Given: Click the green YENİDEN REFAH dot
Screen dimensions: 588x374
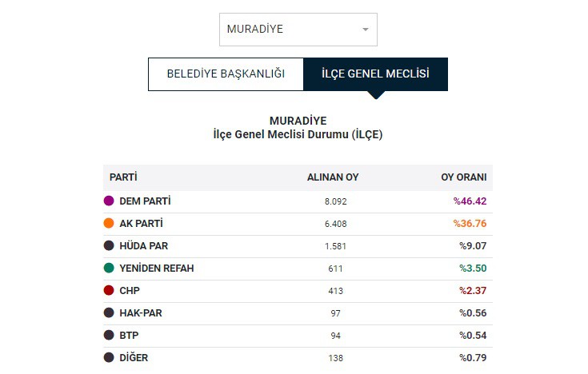Looking at the screenshot, I should (x=109, y=269).
